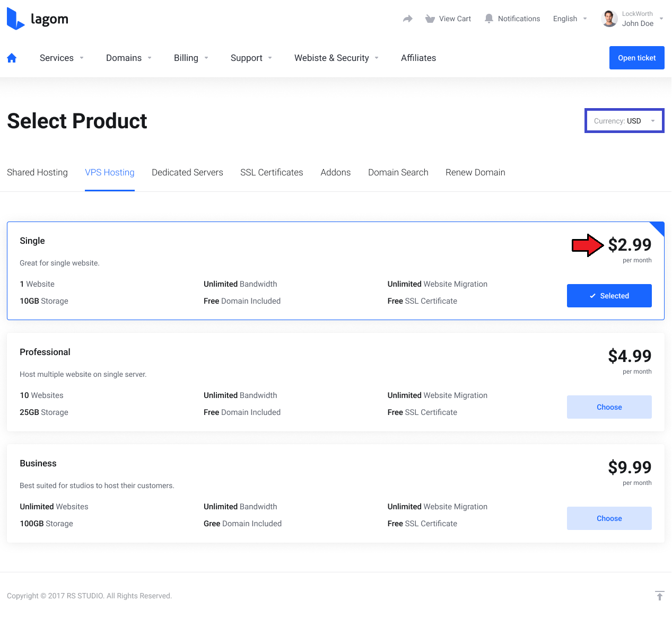The width and height of the screenshot is (672, 619).
Task: Click 'Host multiple website on single server.' text
Action: click(x=83, y=374)
